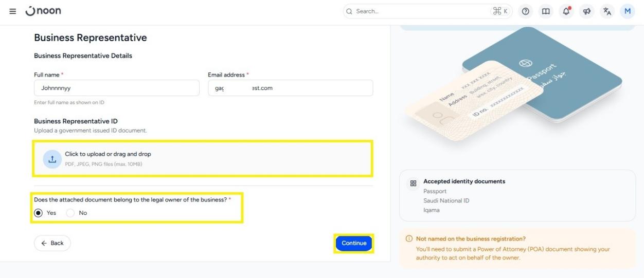Go back with the Back button

click(52, 243)
